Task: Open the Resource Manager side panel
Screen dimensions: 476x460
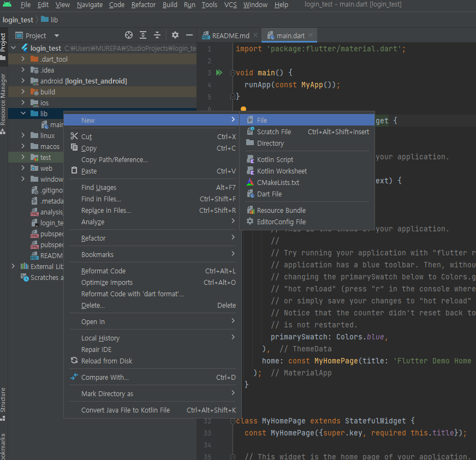Action: click(3, 103)
